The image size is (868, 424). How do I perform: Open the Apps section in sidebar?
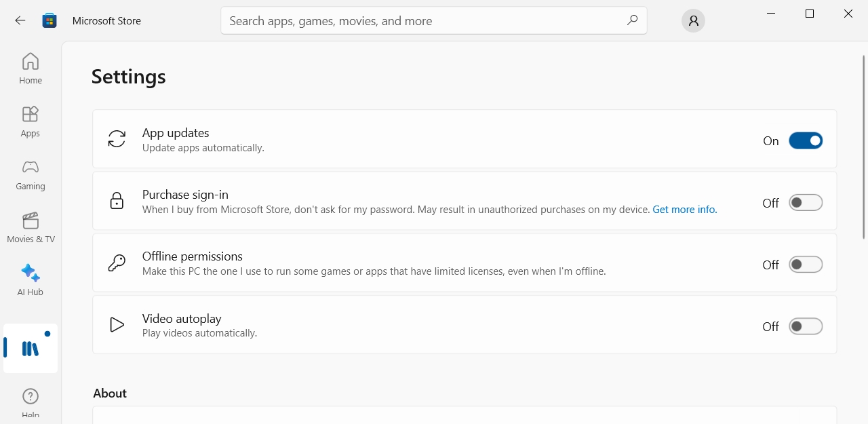(x=31, y=121)
